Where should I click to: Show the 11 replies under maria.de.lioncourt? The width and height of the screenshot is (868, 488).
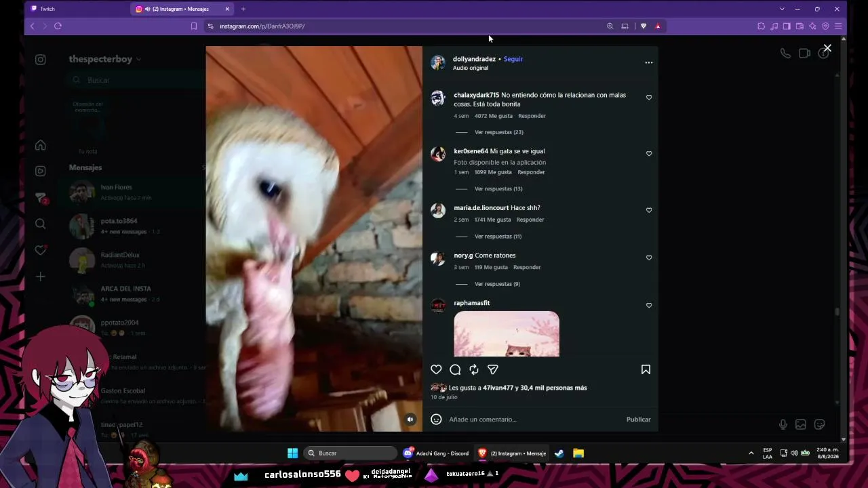click(498, 237)
